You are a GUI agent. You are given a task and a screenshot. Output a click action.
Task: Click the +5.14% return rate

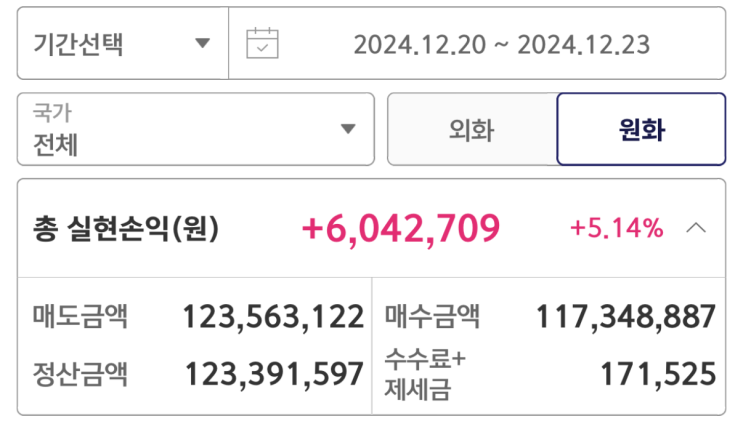617,229
